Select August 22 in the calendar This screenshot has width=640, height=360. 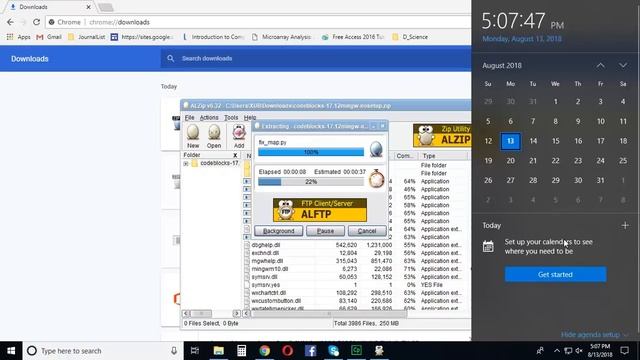pos(556,160)
